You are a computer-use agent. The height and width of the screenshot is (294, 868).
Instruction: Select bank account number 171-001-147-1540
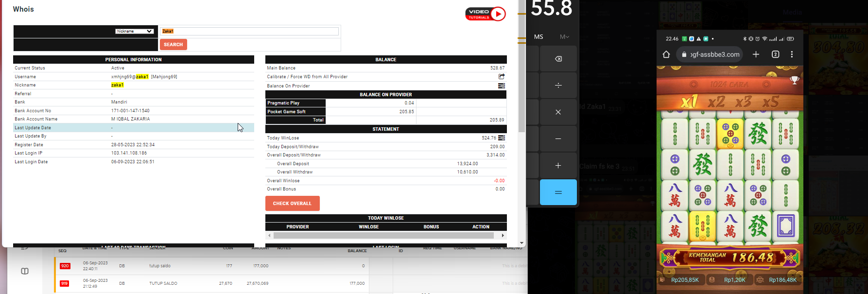[x=130, y=111]
